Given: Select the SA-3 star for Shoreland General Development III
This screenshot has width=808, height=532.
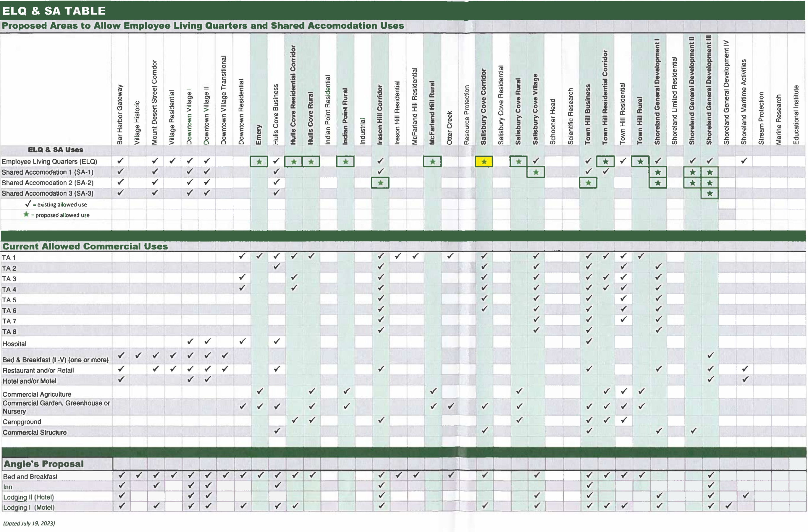Looking at the screenshot, I should pyautogui.click(x=709, y=193).
